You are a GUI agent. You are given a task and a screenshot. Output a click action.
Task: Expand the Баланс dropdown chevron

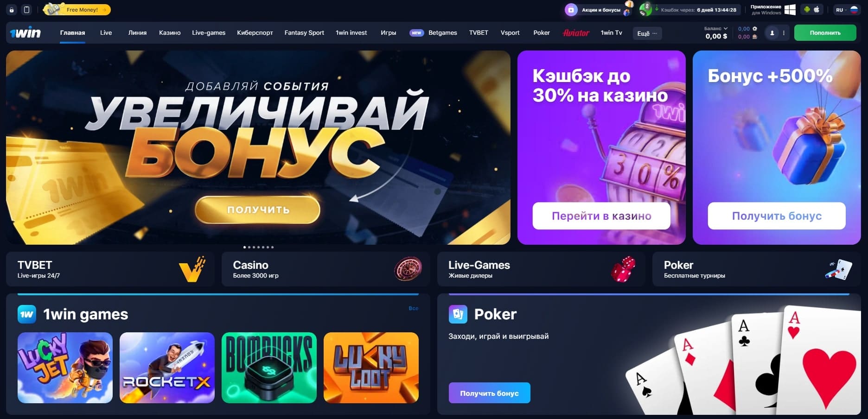726,28
